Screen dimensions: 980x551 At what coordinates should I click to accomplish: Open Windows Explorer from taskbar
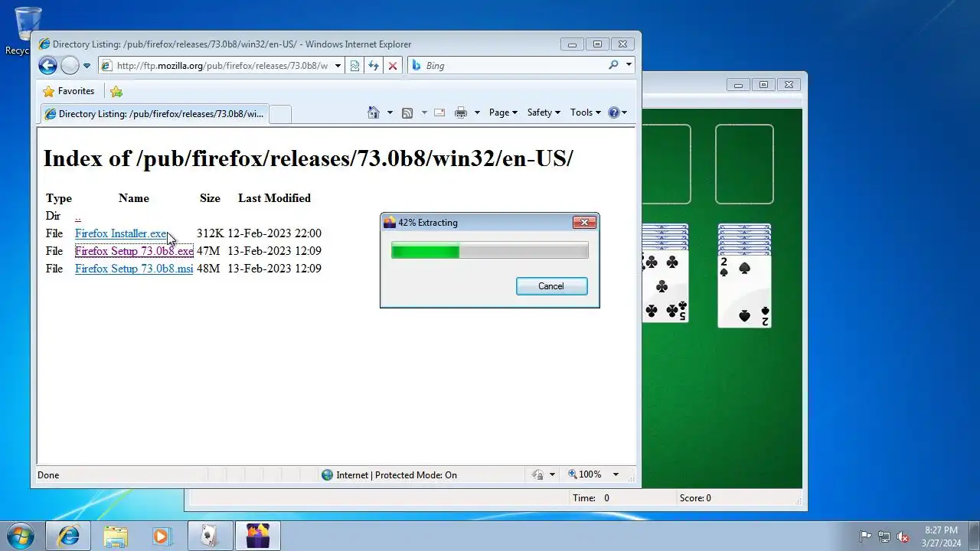pyautogui.click(x=116, y=536)
